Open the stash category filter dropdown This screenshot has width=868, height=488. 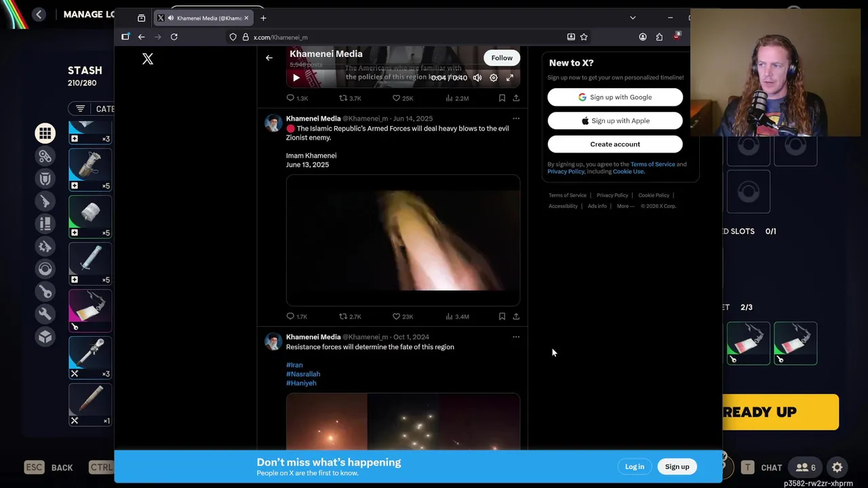(91, 108)
